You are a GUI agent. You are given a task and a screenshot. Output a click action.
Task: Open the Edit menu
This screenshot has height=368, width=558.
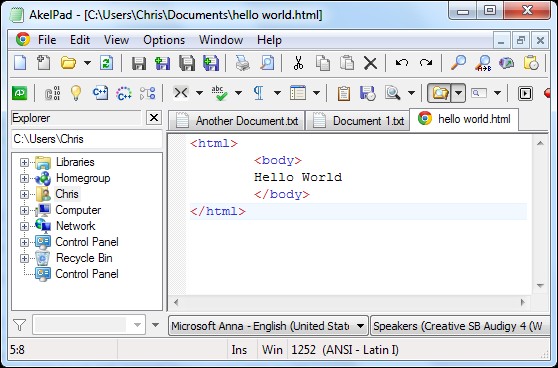click(80, 40)
